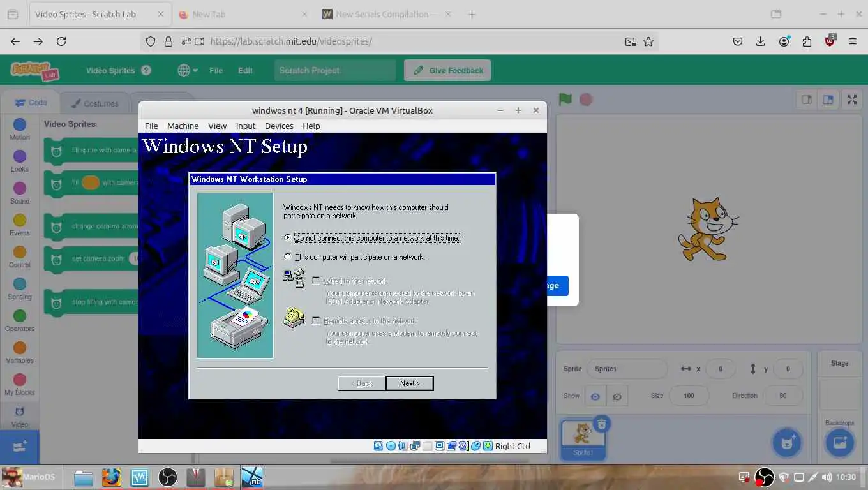Open the Scratch language globe dropdown
Image resolution: width=868 pixels, height=490 pixels.
click(188, 70)
